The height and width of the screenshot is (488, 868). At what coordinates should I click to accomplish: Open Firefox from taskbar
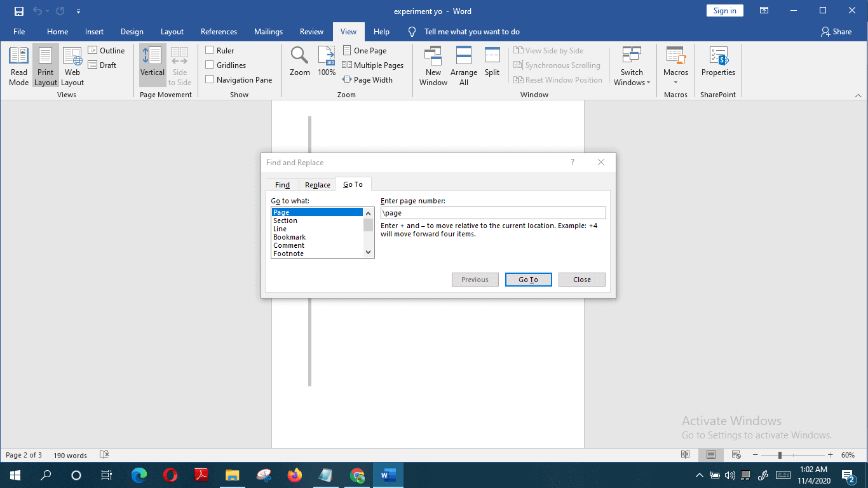(294, 475)
